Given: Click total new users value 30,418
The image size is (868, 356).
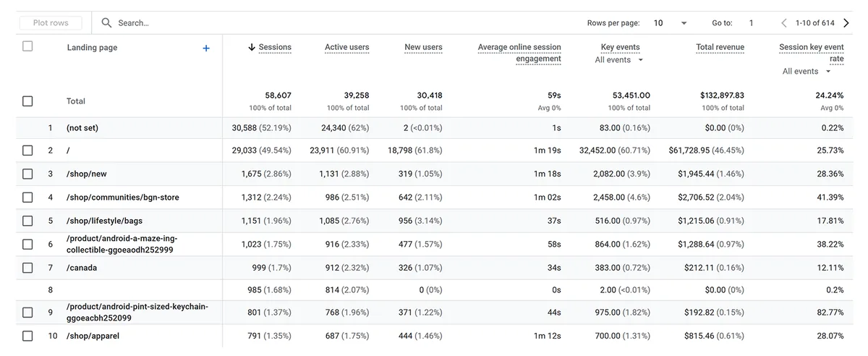Looking at the screenshot, I should click(x=429, y=96).
